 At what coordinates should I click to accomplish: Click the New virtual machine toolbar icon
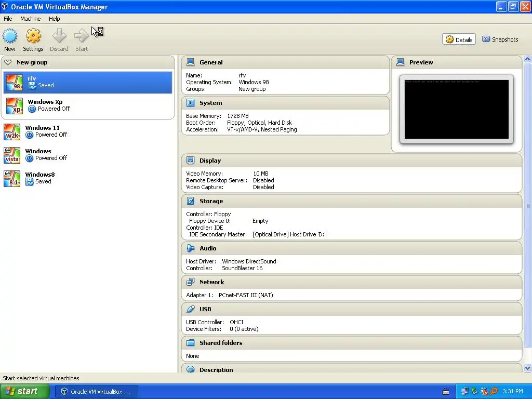pyautogui.click(x=10, y=36)
